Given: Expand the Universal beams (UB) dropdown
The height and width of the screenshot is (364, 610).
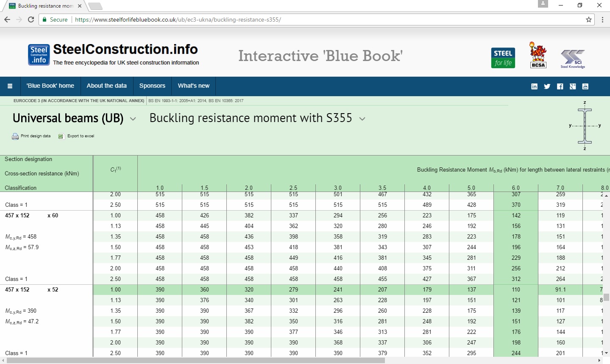Looking at the screenshot, I should [133, 119].
